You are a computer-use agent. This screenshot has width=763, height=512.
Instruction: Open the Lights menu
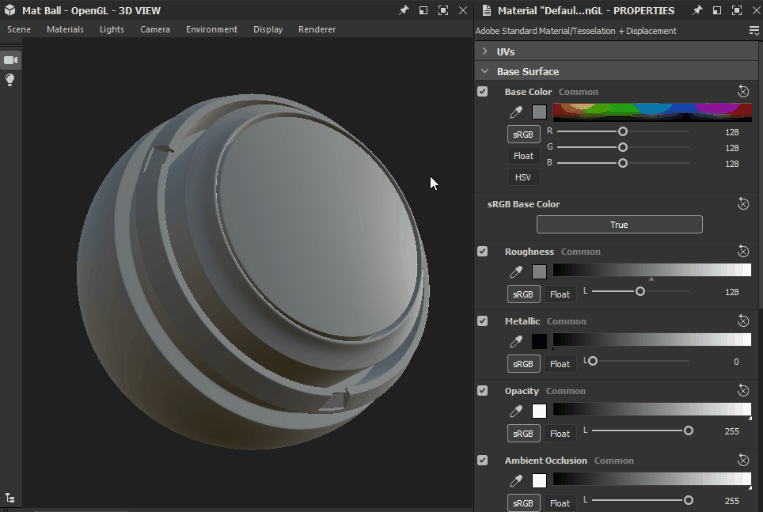click(112, 29)
